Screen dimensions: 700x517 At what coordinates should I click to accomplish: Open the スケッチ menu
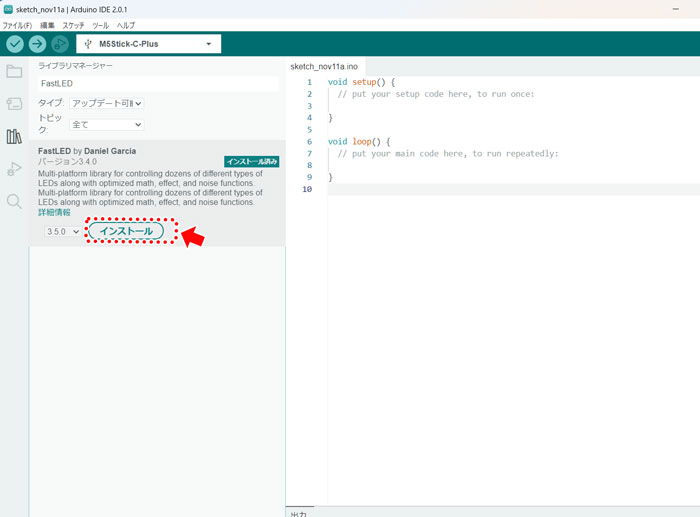[x=73, y=25]
